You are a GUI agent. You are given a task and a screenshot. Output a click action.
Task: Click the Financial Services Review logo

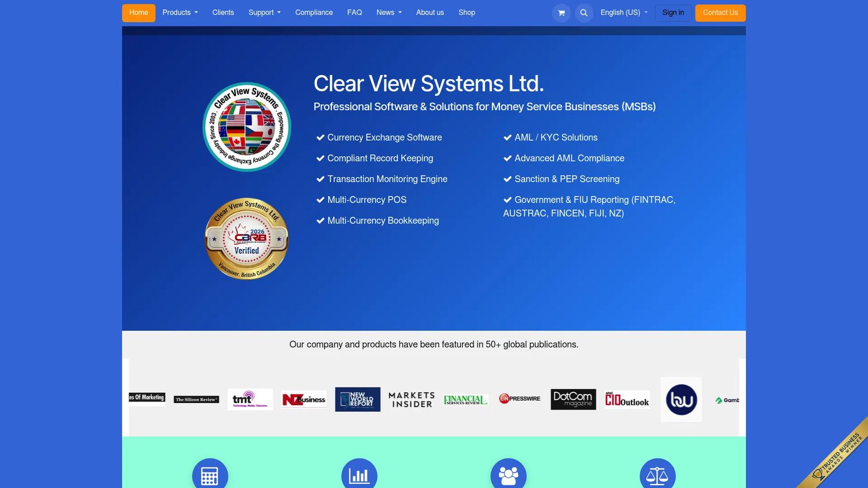[466, 400]
